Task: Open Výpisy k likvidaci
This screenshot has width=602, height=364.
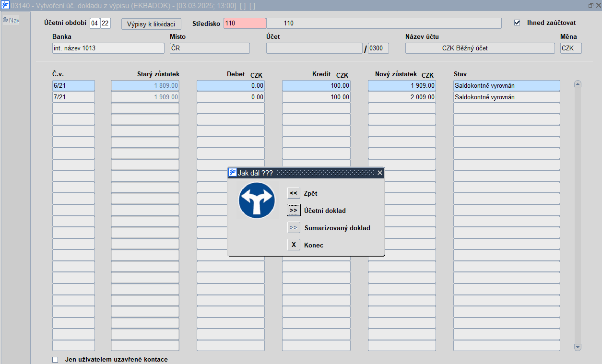Action: [151, 24]
